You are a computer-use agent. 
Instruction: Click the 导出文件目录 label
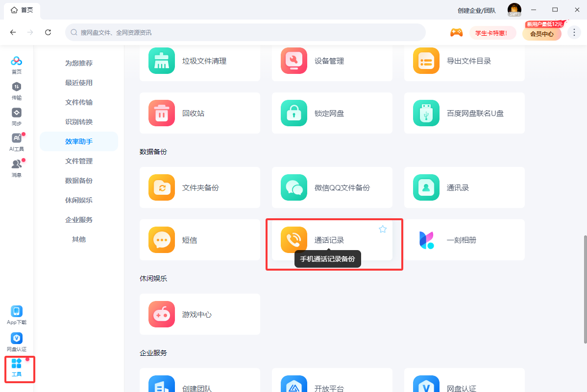(469, 61)
